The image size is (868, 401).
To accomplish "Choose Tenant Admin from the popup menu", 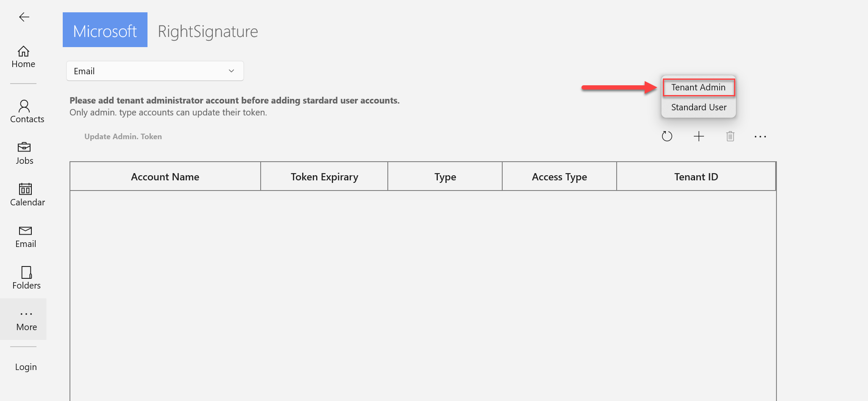I will pyautogui.click(x=698, y=87).
